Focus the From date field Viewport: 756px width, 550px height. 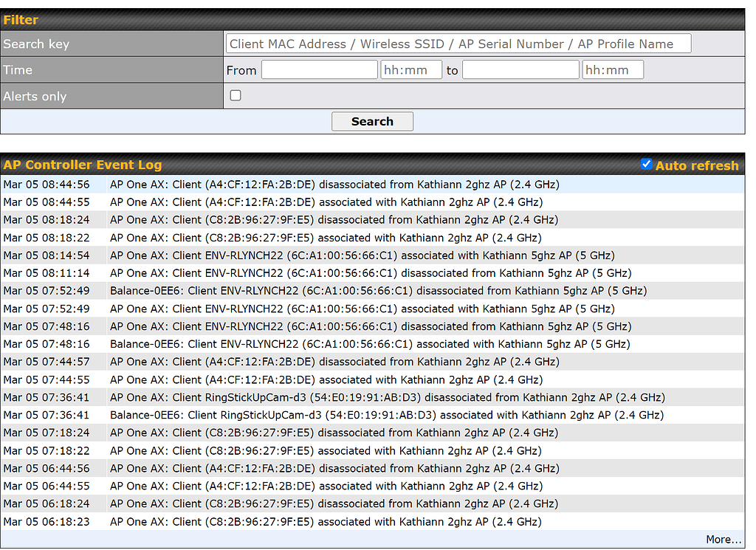(x=319, y=70)
